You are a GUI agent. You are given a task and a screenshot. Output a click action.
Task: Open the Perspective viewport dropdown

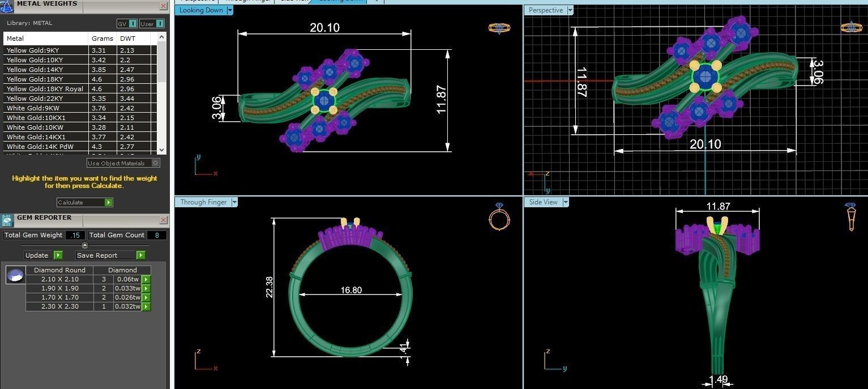pyautogui.click(x=570, y=10)
